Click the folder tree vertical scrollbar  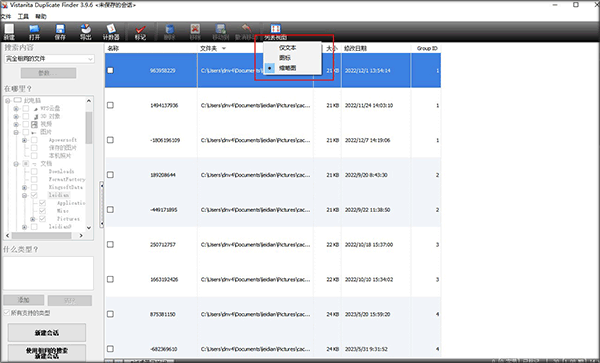point(89,128)
